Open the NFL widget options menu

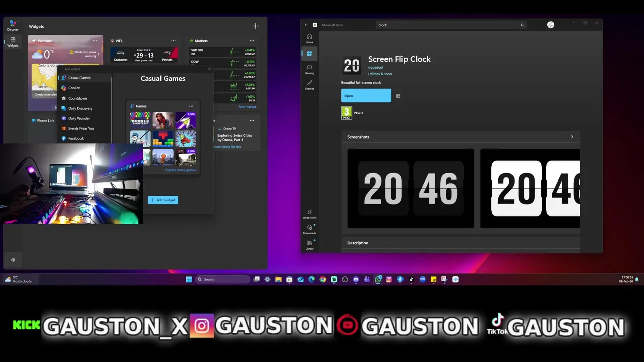tap(173, 41)
